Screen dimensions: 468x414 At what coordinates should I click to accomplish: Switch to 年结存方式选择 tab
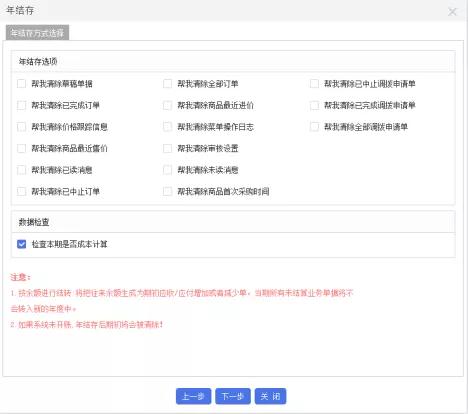tap(37, 33)
